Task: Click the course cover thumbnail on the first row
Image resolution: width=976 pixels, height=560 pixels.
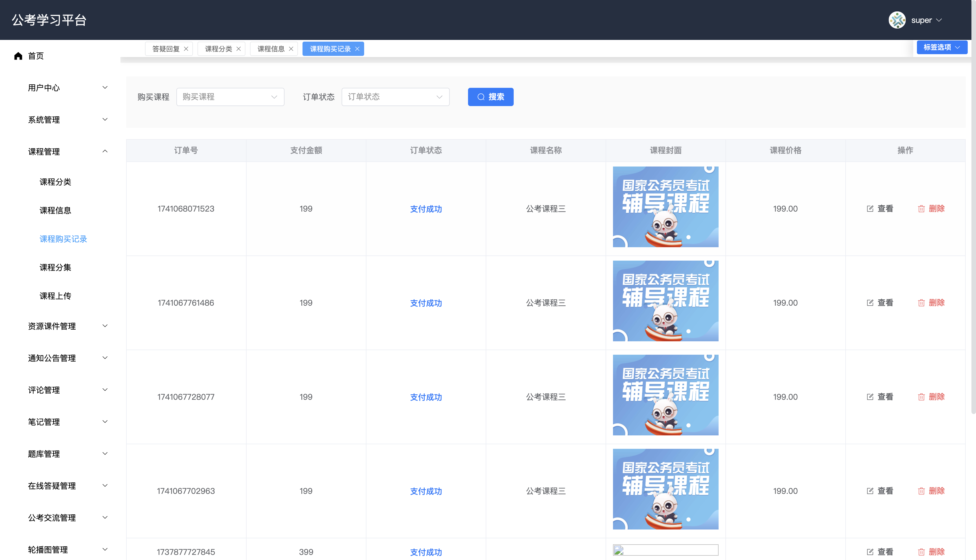Action: pyautogui.click(x=666, y=207)
